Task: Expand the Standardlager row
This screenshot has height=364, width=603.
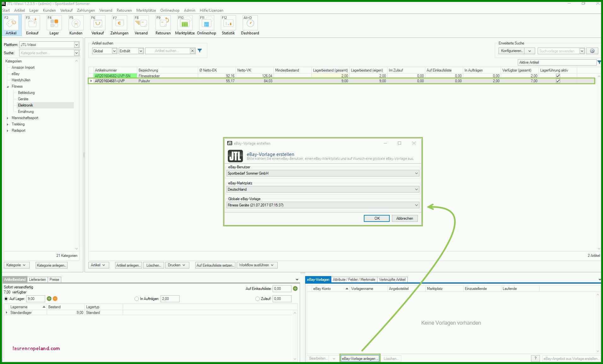Action: 6,313
